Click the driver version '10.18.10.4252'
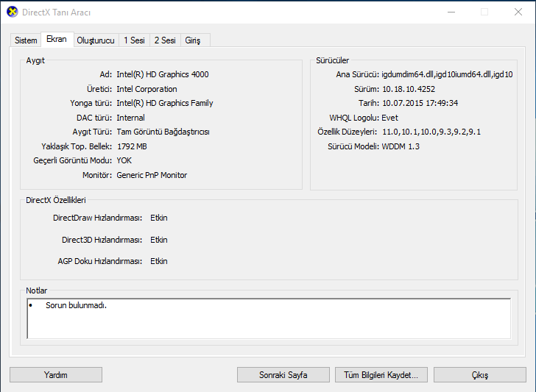536x392 pixels. pos(409,89)
